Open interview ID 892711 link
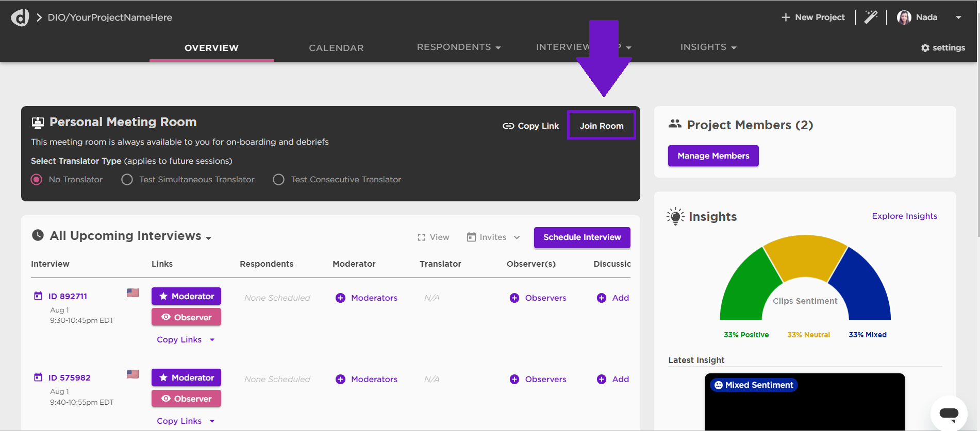This screenshot has height=431, width=980. pyautogui.click(x=68, y=296)
